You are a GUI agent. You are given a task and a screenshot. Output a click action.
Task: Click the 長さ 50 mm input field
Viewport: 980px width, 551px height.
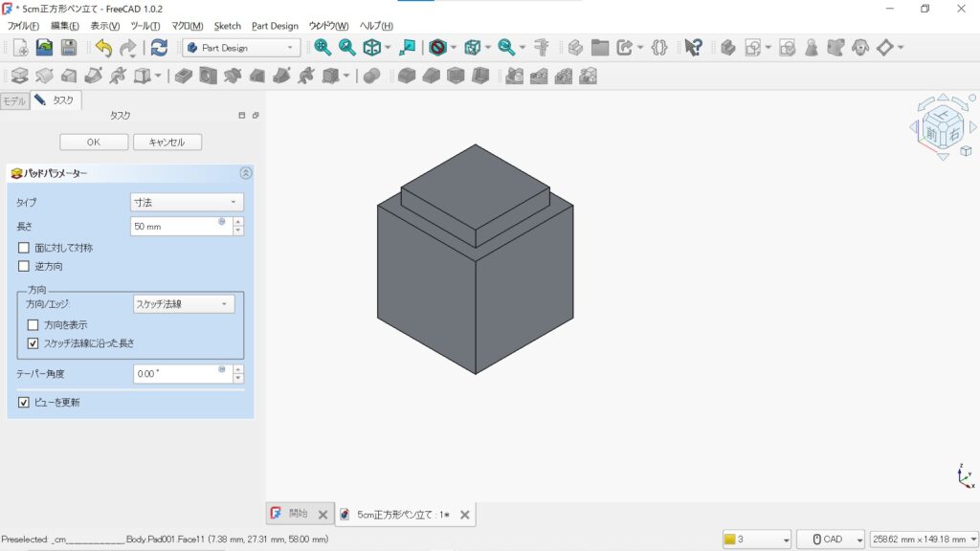177,227
